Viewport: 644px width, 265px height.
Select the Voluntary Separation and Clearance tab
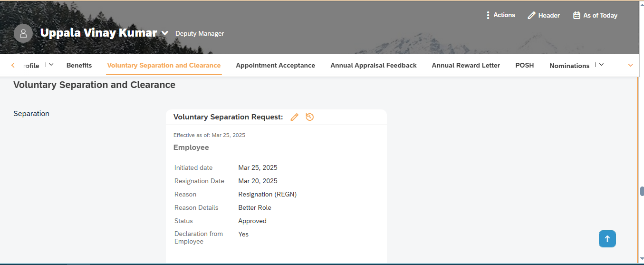pos(163,65)
